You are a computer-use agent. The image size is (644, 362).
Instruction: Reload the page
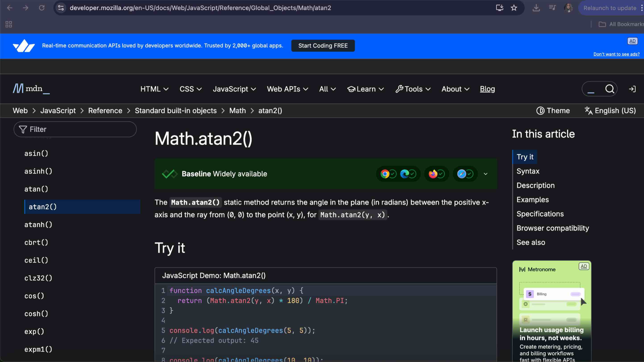(x=42, y=8)
